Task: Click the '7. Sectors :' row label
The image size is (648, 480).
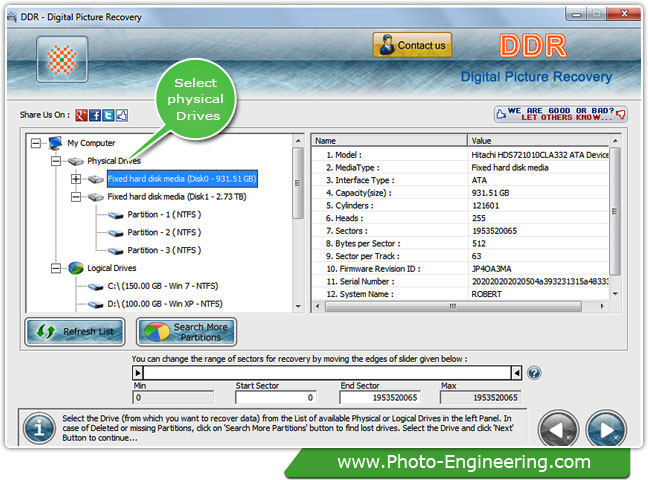Action: coord(346,231)
